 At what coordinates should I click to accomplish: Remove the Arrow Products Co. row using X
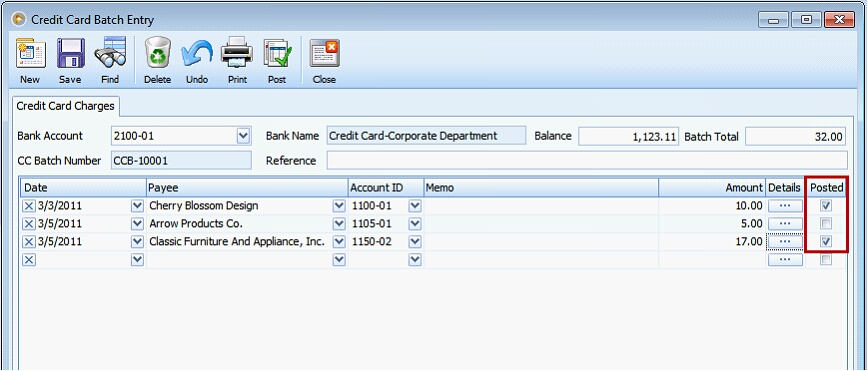tap(29, 224)
